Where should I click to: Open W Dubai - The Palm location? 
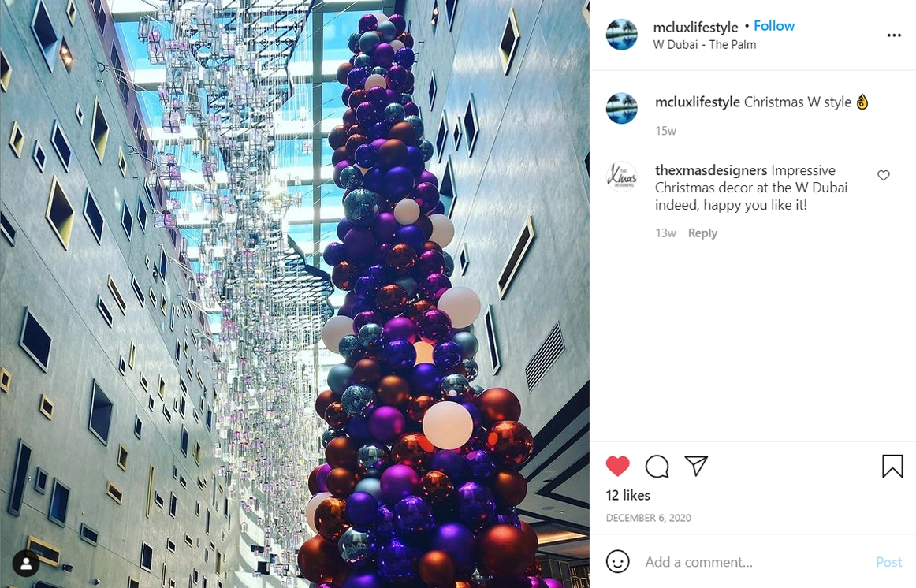click(705, 44)
